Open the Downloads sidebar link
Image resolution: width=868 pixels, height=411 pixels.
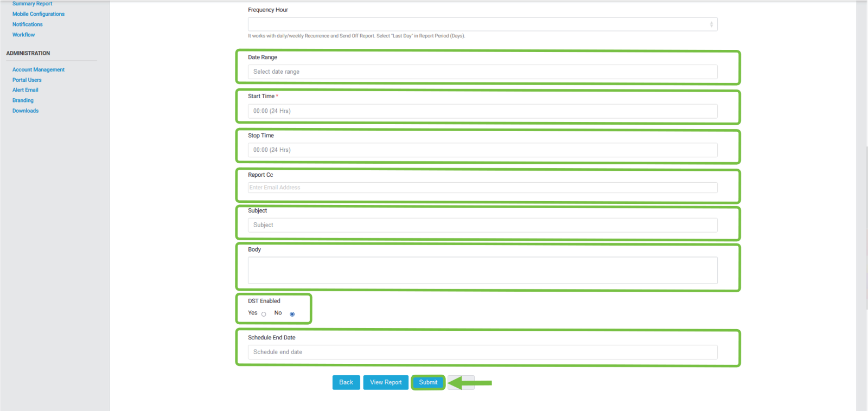pos(25,111)
